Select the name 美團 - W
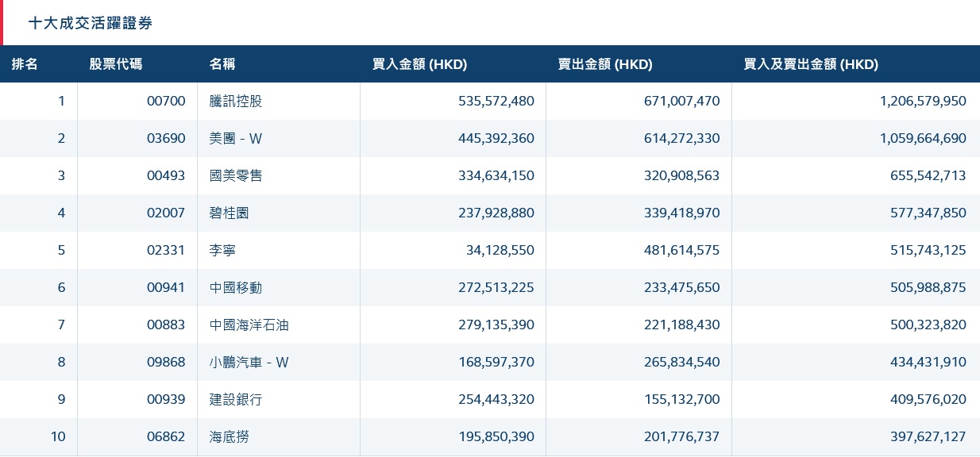This screenshot has width=980, height=457. 236,138
